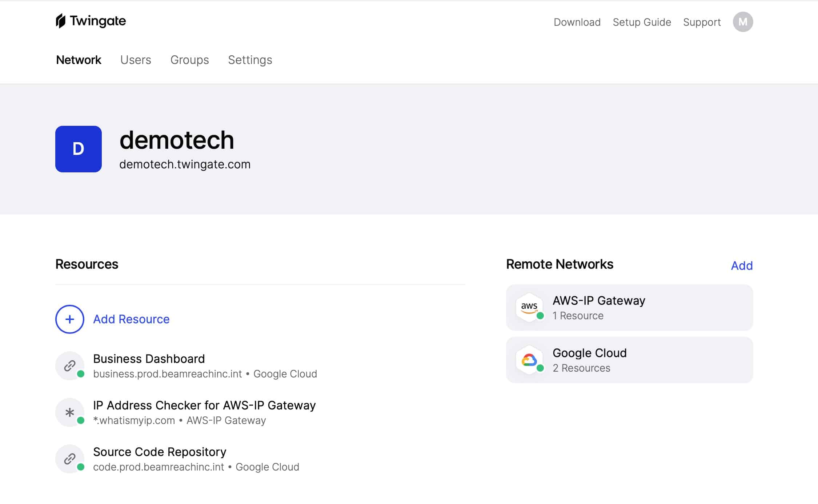The image size is (818, 504).
Task: Open the Business Dashboard resource title
Action: click(149, 359)
